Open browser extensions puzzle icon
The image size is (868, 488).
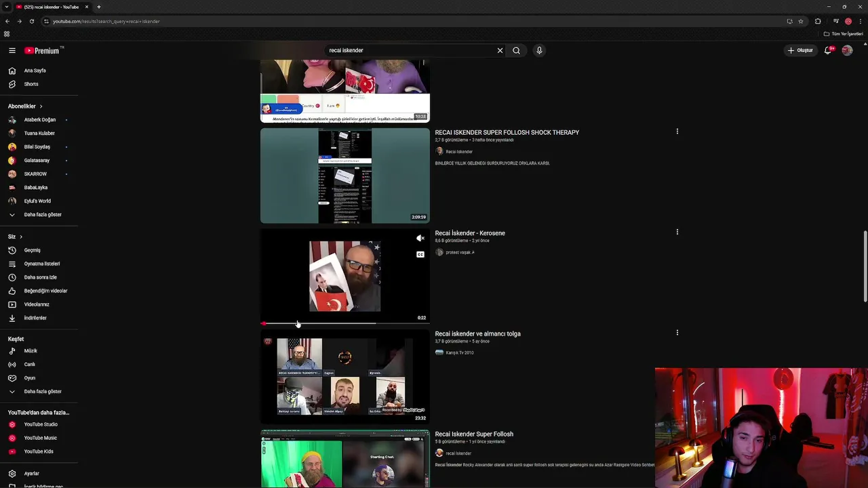pyautogui.click(x=818, y=21)
